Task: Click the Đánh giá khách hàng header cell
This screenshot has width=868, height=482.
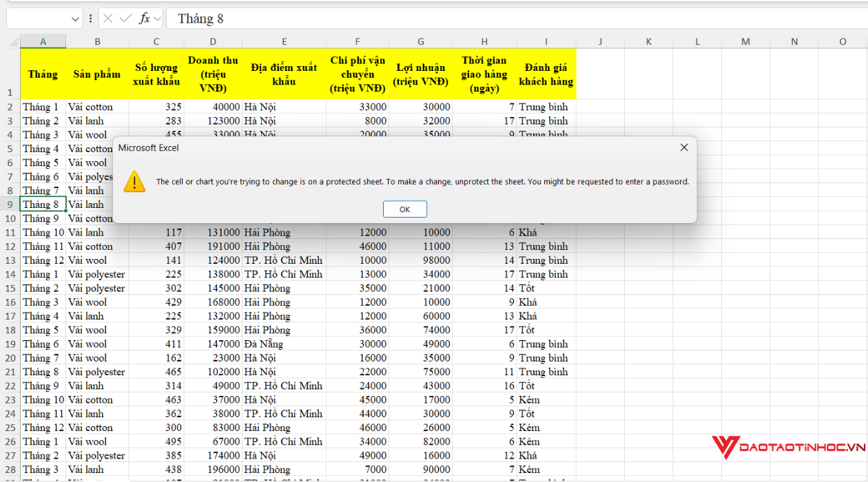Action: [546, 74]
